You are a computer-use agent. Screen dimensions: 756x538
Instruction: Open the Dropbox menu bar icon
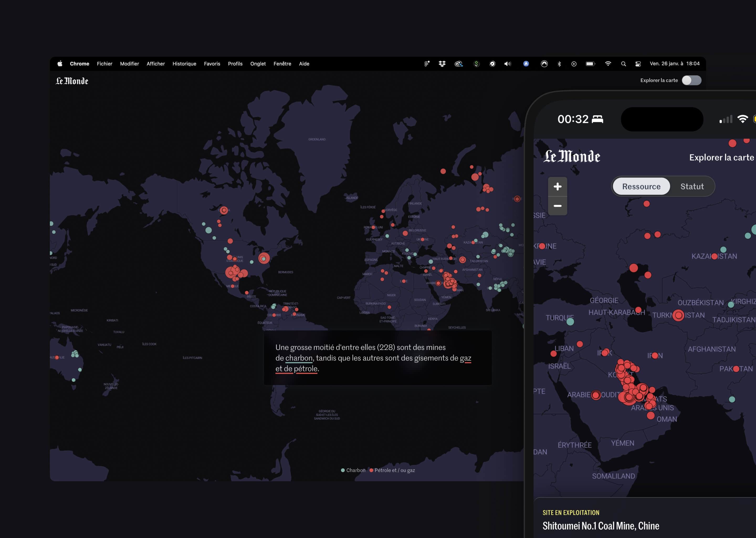[x=442, y=64]
